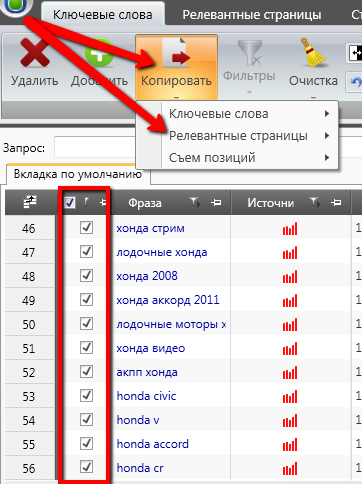Toggle the select-all checkbox in header
Image resolution: width=362 pixels, height=484 pixels.
70,202
